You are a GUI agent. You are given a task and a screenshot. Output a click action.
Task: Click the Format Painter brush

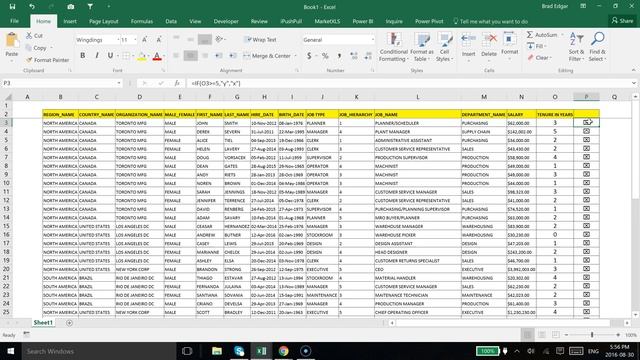[47, 60]
